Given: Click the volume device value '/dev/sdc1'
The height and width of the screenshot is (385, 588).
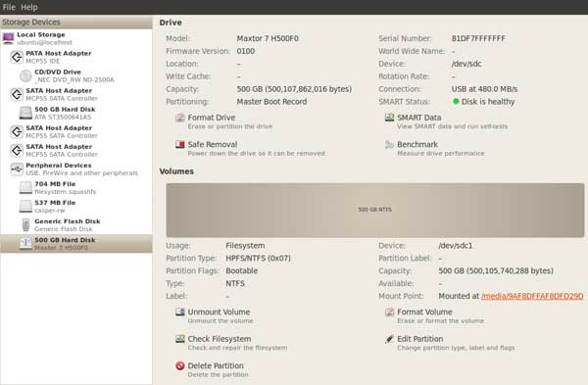Looking at the screenshot, I should 456,246.
